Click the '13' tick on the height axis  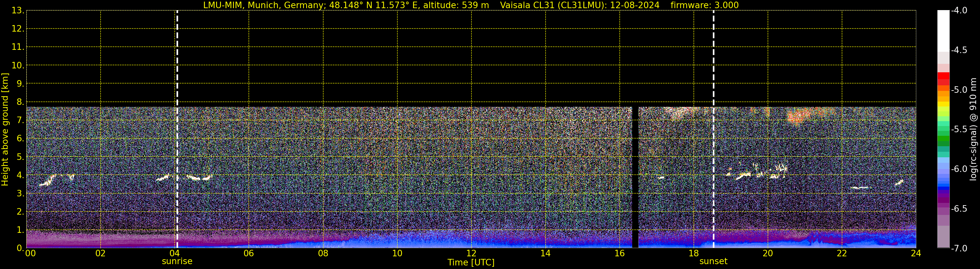[17, 11]
